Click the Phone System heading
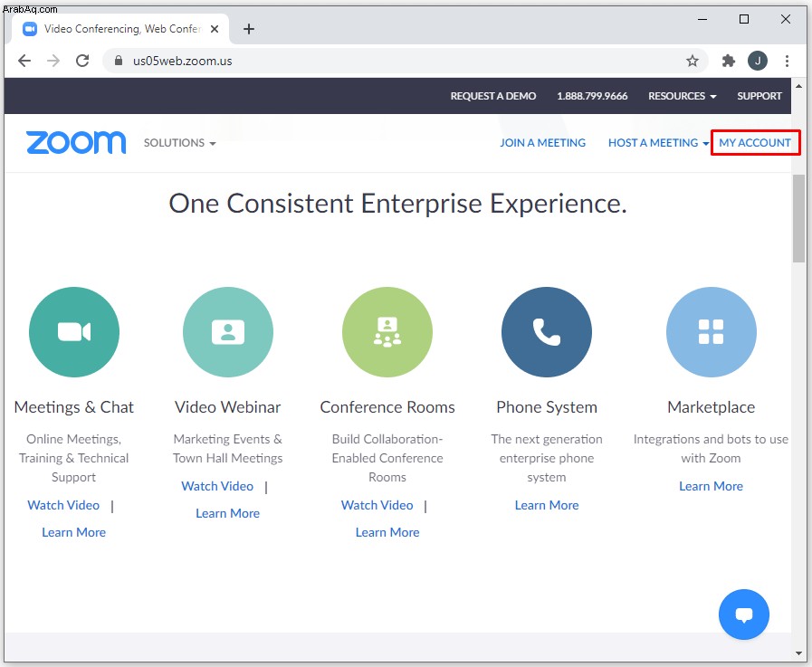This screenshot has height=667, width=812. tap(547, 407)
